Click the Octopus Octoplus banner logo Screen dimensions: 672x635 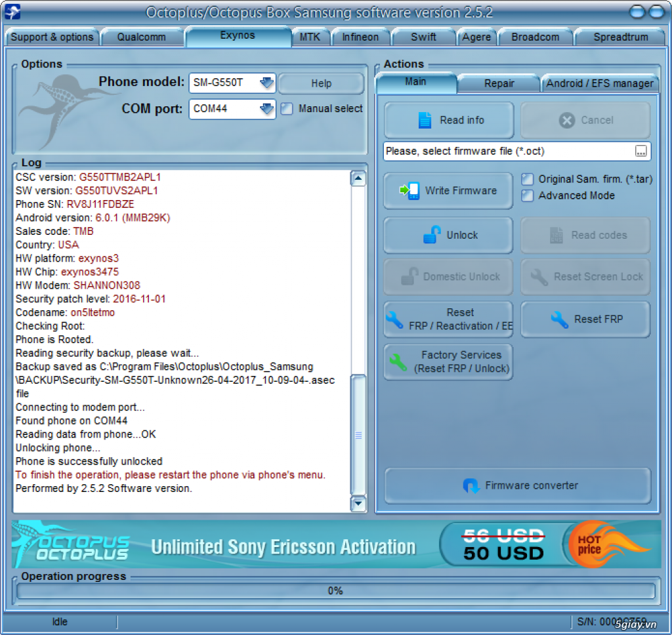tap(72, 544)
